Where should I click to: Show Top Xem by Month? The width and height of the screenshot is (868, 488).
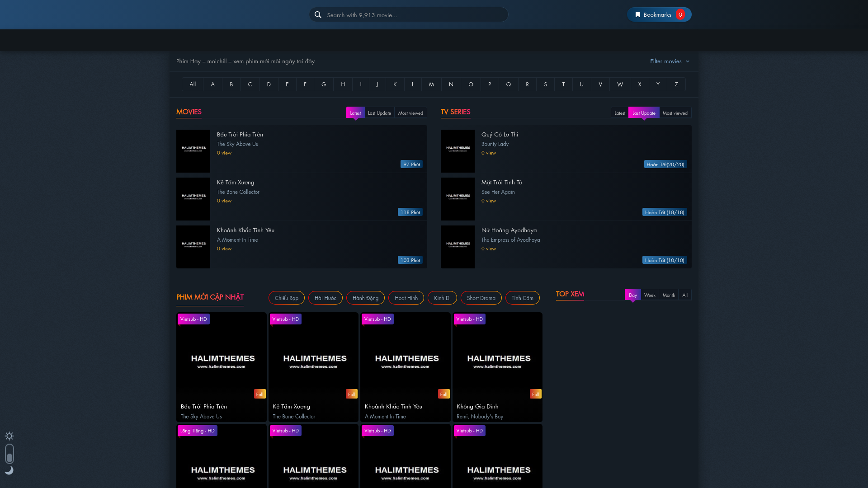point(669,295)
